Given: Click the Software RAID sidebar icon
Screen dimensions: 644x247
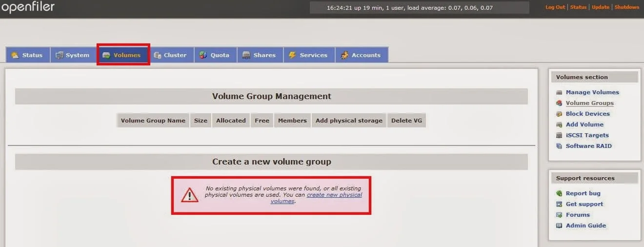Looking at the screenshot, I should click(x=559, y=146).
